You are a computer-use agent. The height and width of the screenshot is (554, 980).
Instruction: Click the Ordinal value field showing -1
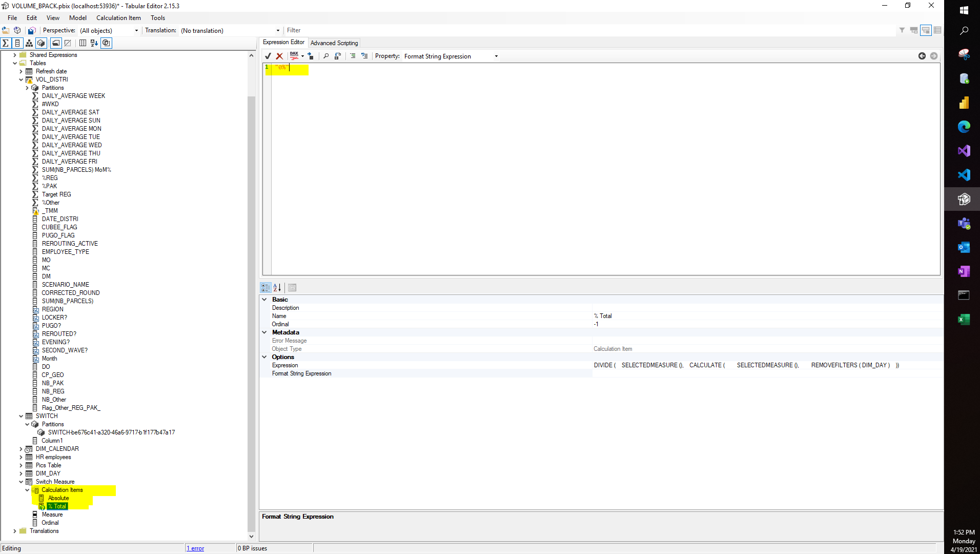point(767,324)
